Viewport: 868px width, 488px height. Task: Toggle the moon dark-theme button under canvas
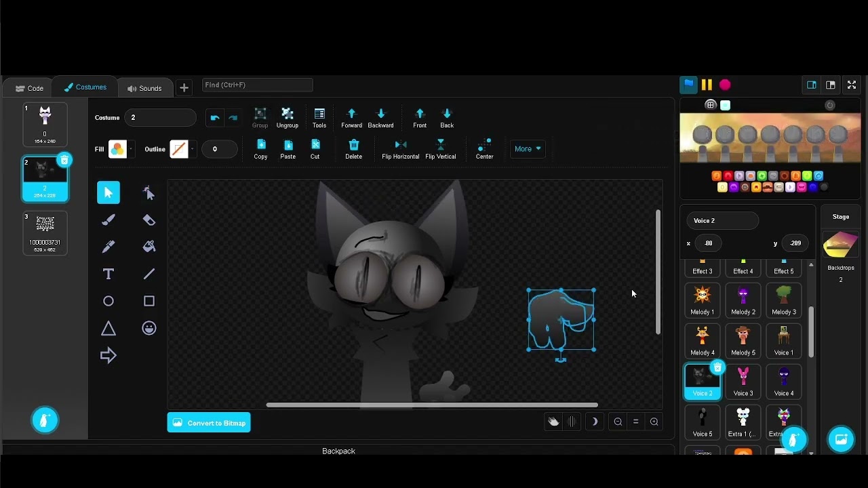click(595, 422)
